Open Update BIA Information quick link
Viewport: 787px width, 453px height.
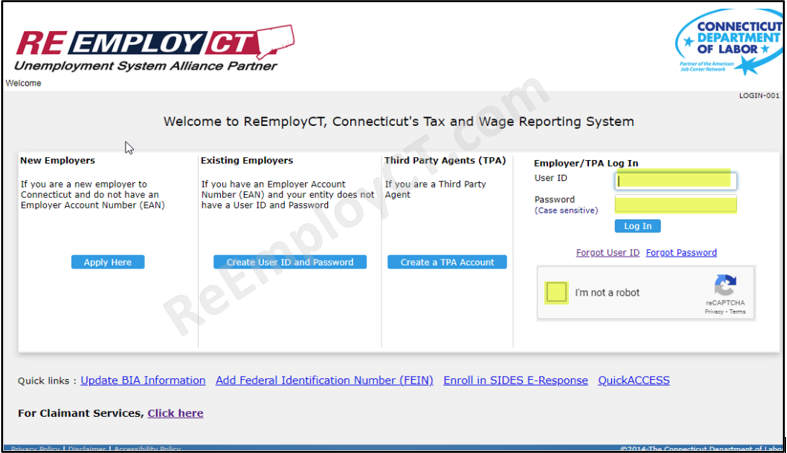(x=143, y=380)
